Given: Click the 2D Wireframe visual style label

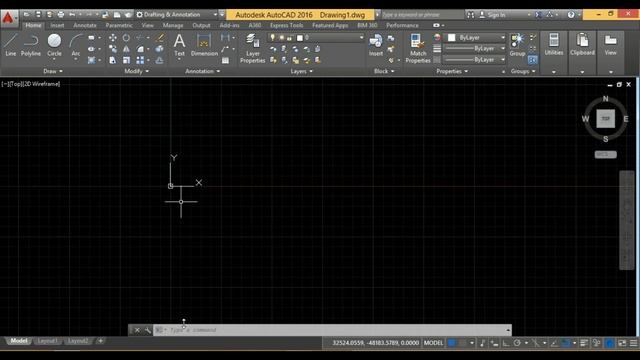Looking at the screenshot, I should pos(42,84).
